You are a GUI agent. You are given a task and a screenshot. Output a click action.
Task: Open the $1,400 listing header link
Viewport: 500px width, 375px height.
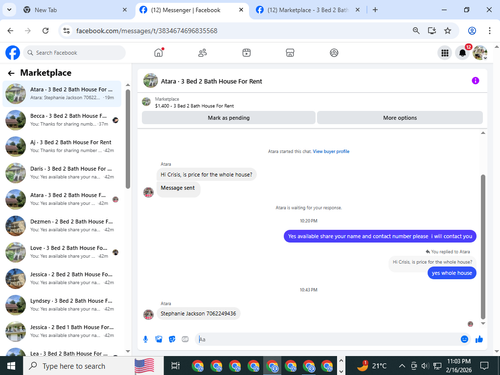click(194, 106)
